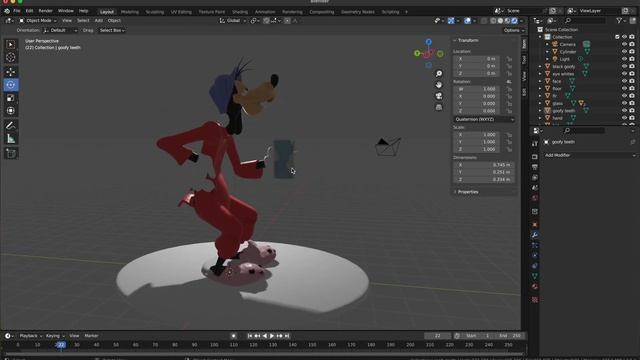Viewport: 640px width, 360px height.
Task: Click the current frame number field
Action: 437,336
